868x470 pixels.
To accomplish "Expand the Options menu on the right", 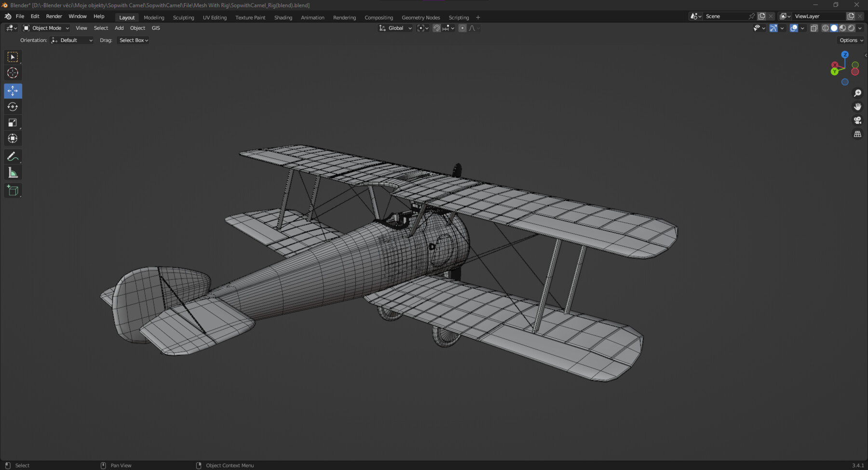I will click(x=850, y=40).
